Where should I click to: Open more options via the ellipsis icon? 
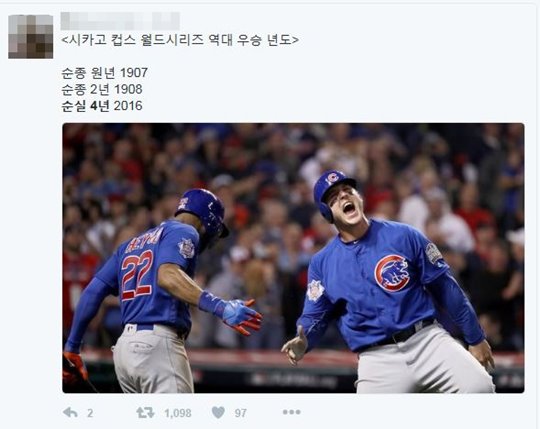pos(291,412)
